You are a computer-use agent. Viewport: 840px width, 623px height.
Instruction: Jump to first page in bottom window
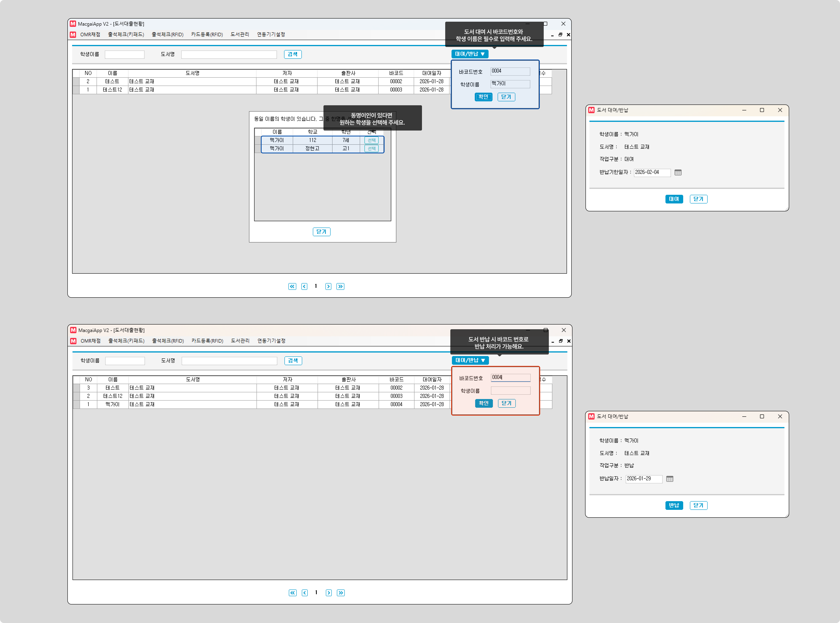(292, 592)
